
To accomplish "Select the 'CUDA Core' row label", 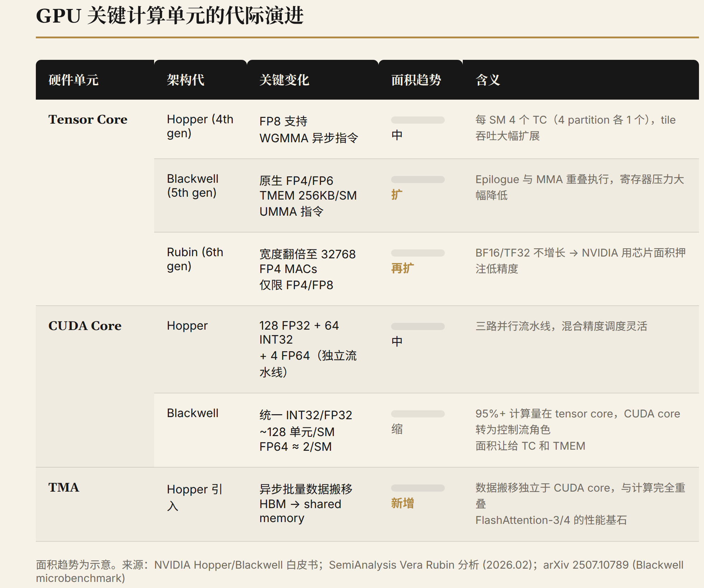I will 85,326.
